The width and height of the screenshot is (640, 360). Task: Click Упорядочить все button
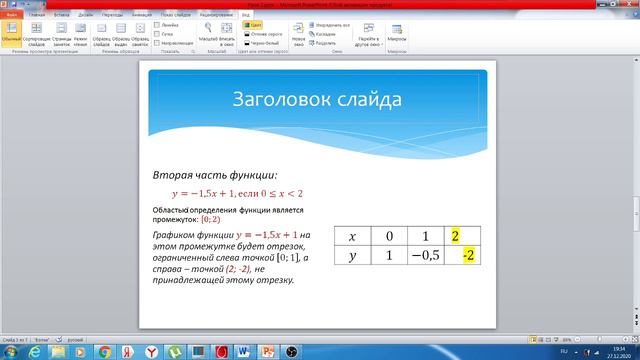329,25
